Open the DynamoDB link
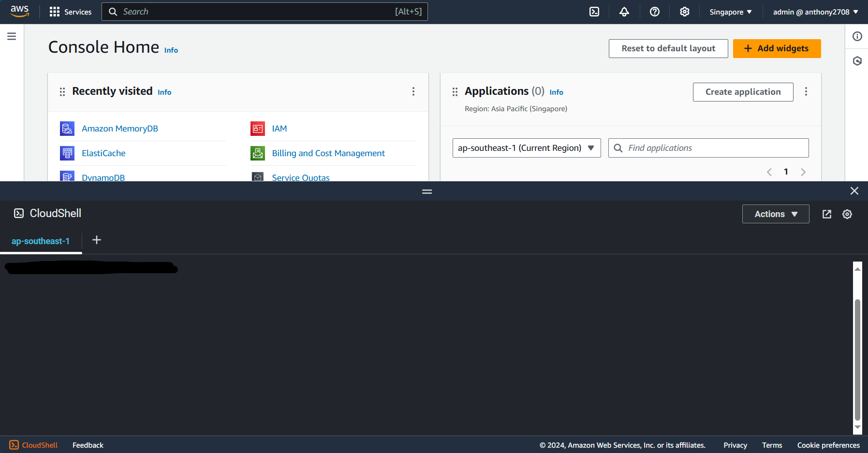The image size is (868, 453). click(103, 177)
